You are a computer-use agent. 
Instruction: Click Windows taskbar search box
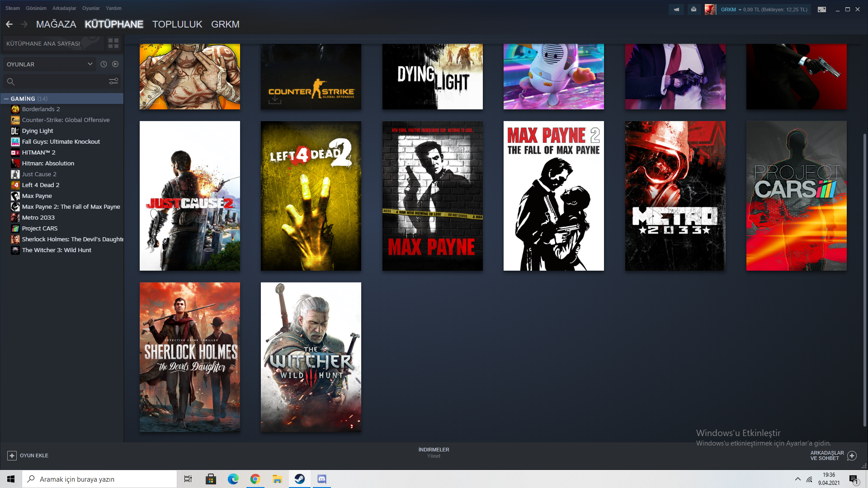point(99,479)
